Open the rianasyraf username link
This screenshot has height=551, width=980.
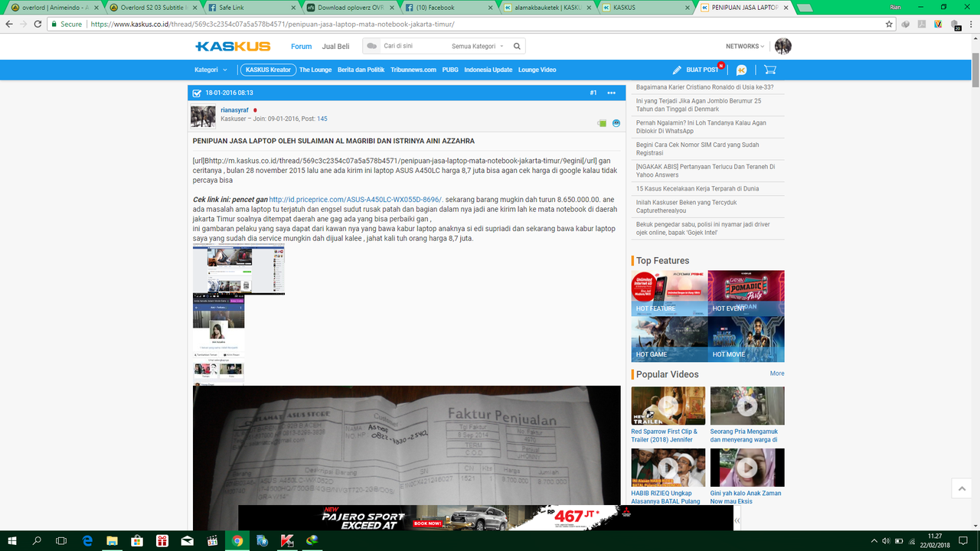pos(234,110)
